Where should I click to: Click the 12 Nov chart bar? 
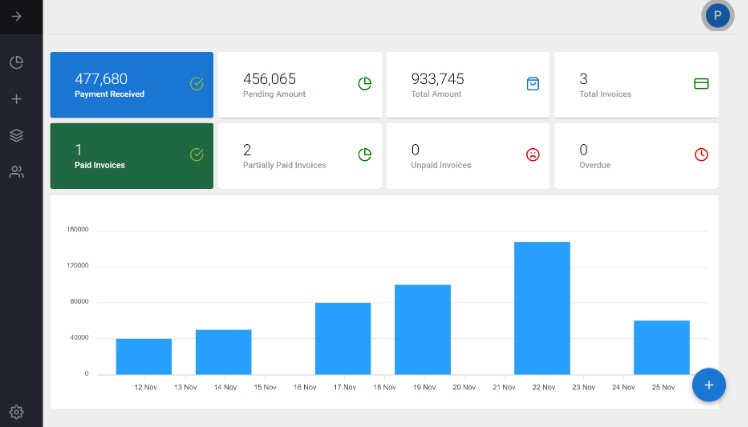click(x=143, y=356)
